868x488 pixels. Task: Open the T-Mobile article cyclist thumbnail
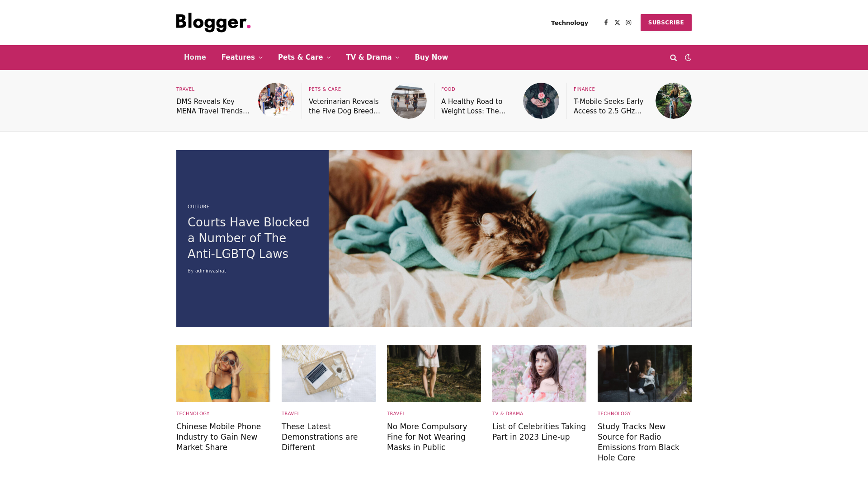[x=674, y=101]
